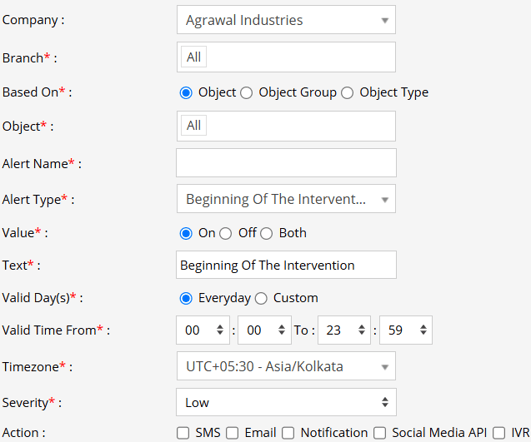Viewport: 531px width, 442px height.
Task: Open the Severity selector set to Low
Action: [286, 402]
